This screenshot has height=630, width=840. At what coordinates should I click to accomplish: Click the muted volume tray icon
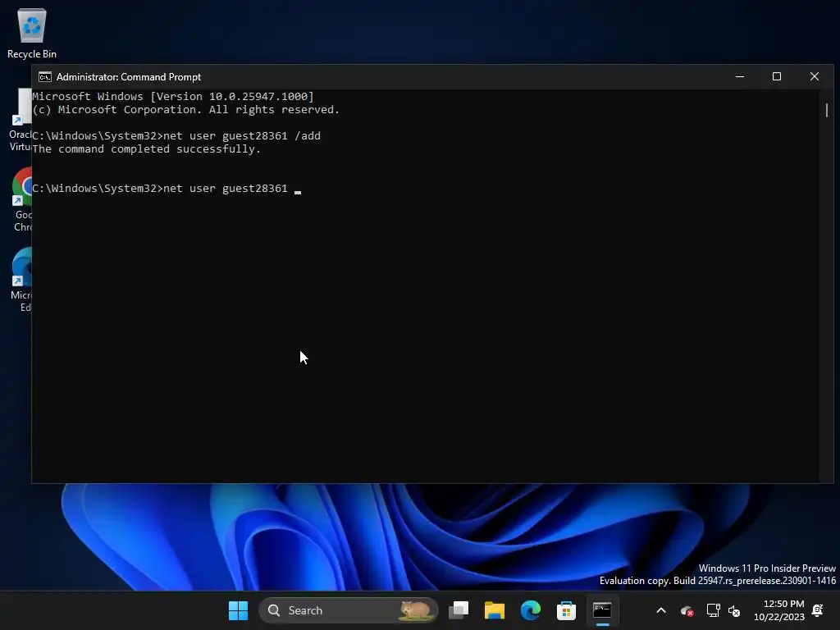(x=734, y=610)
